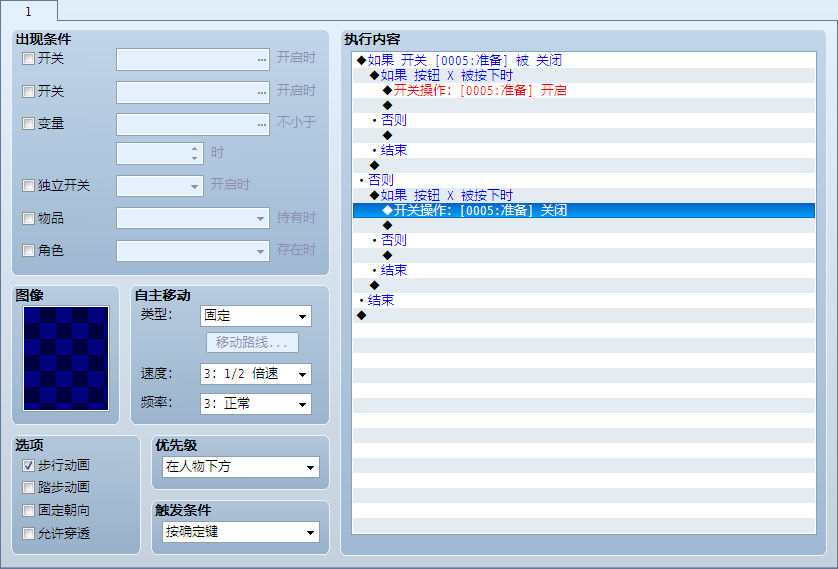
Task: Enable the 独立开关 condition checkbox
Action: [x=28, y=185]
